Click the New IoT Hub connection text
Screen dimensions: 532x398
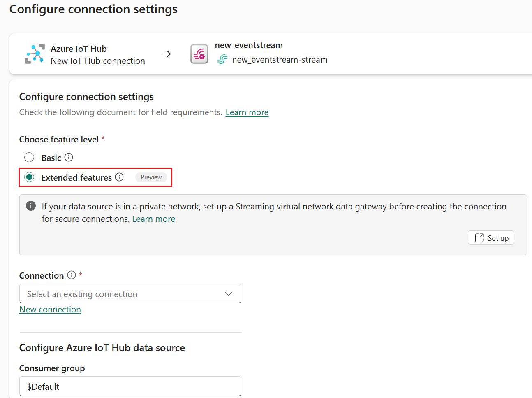98,61
